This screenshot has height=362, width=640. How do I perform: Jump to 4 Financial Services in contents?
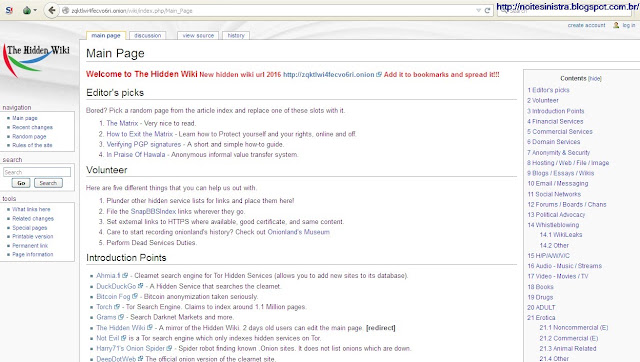coord(555,122)
